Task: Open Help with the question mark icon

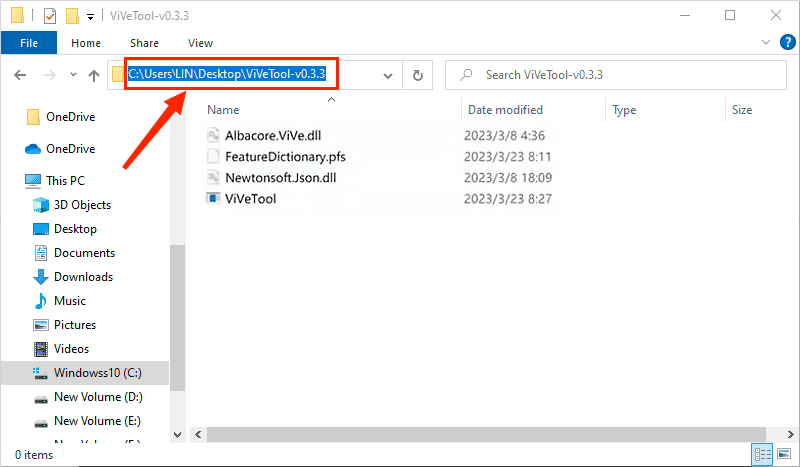Action: (788, 42)
